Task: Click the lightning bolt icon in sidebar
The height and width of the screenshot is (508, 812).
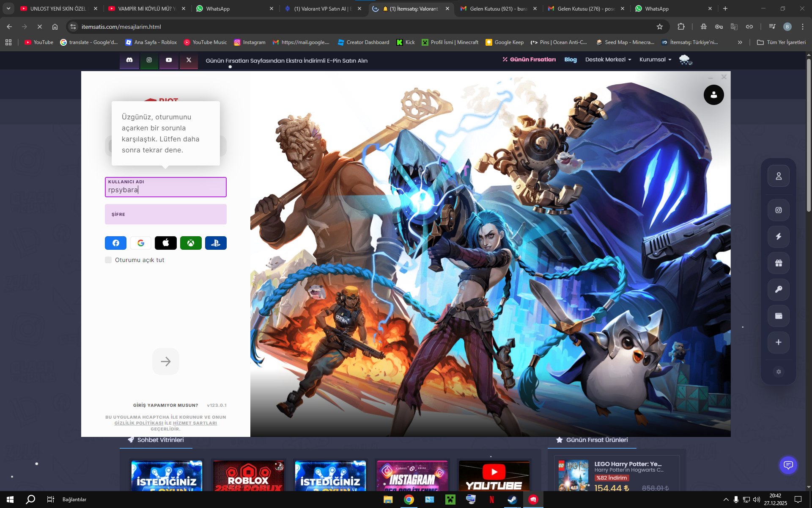Action: coord(779,237)
